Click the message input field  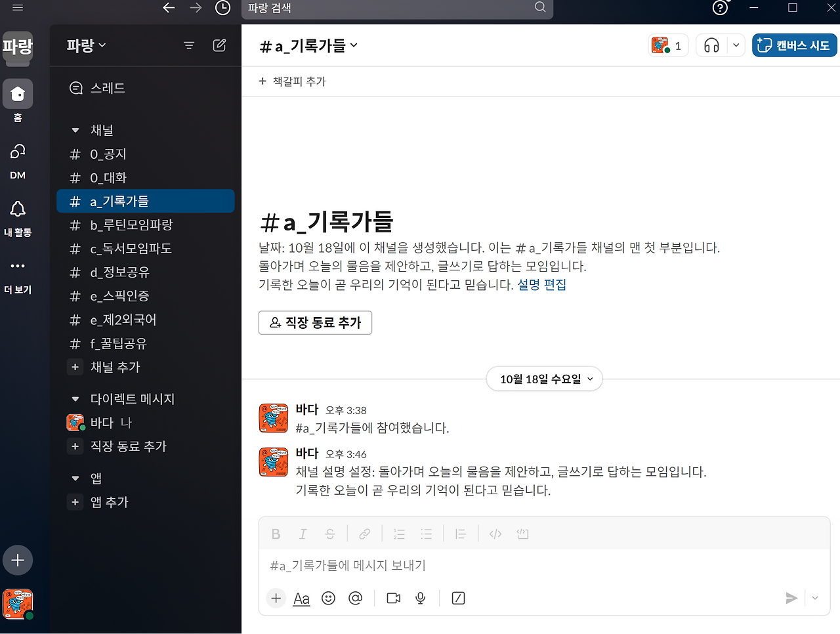coord(459,565)
